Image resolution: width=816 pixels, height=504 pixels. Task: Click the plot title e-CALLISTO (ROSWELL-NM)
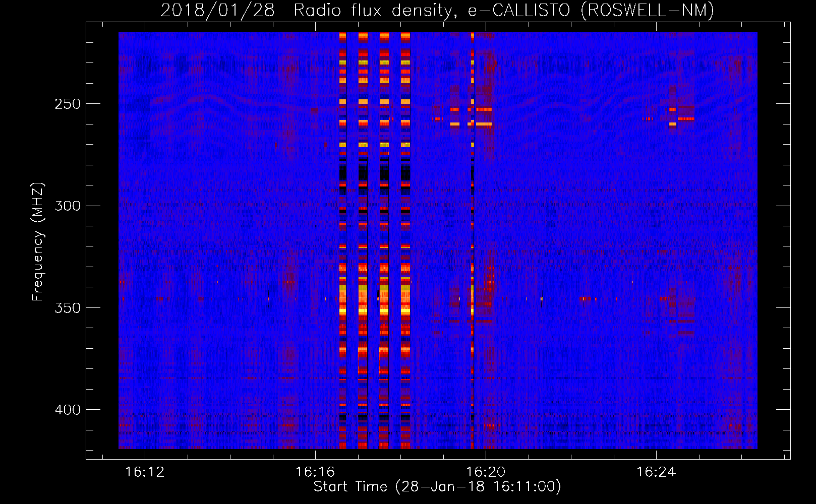click(591, 10)
